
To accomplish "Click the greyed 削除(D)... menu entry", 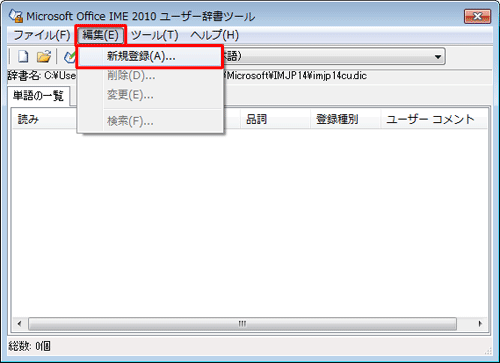I will point(149,76).
